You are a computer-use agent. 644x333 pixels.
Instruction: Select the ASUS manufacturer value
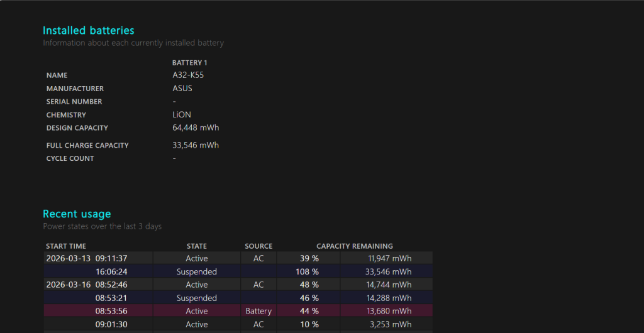click(x=182, y=89)
